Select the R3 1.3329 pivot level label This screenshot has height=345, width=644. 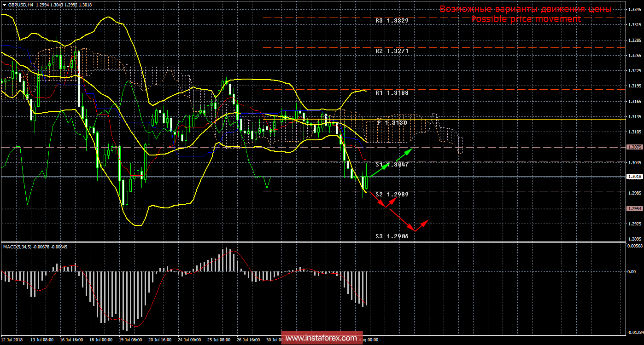(392, 21)
